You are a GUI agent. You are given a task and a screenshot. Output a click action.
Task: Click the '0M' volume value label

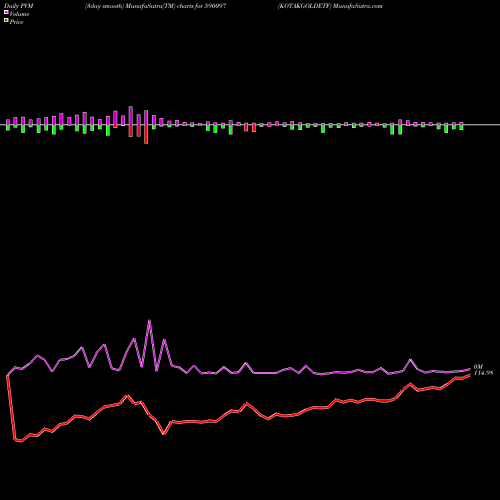[x=478, y=367]
